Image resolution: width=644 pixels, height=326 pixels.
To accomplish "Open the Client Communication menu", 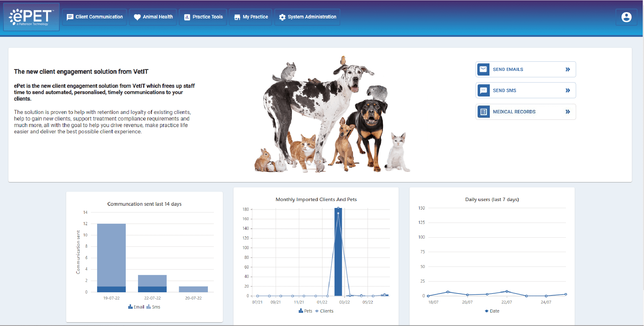I will [95, 17].
